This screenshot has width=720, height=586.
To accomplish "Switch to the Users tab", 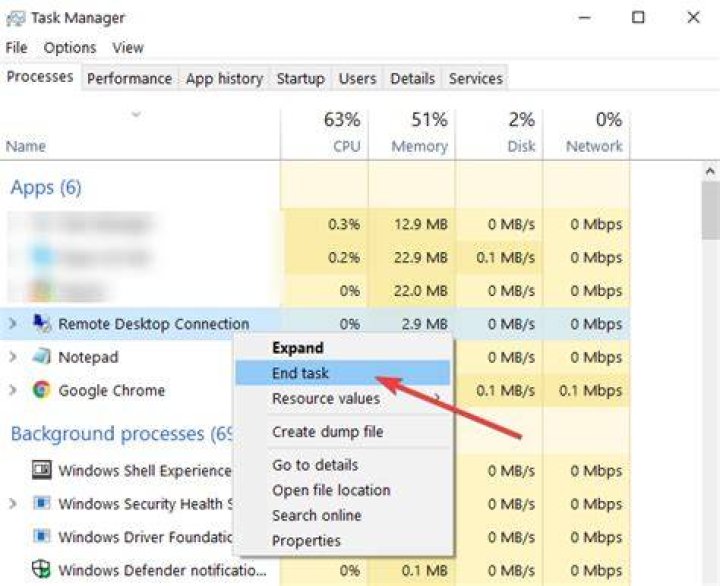I will coord(357,79).
